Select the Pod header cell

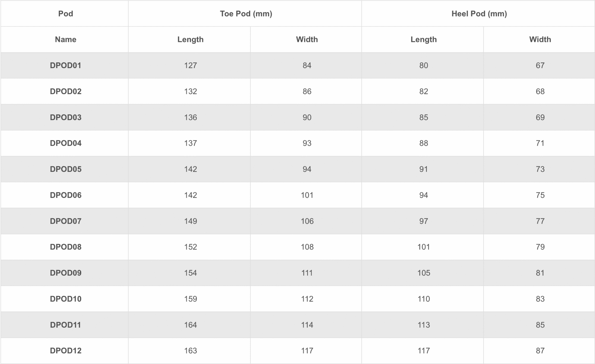pyautogui.click(x=65, y=14)
